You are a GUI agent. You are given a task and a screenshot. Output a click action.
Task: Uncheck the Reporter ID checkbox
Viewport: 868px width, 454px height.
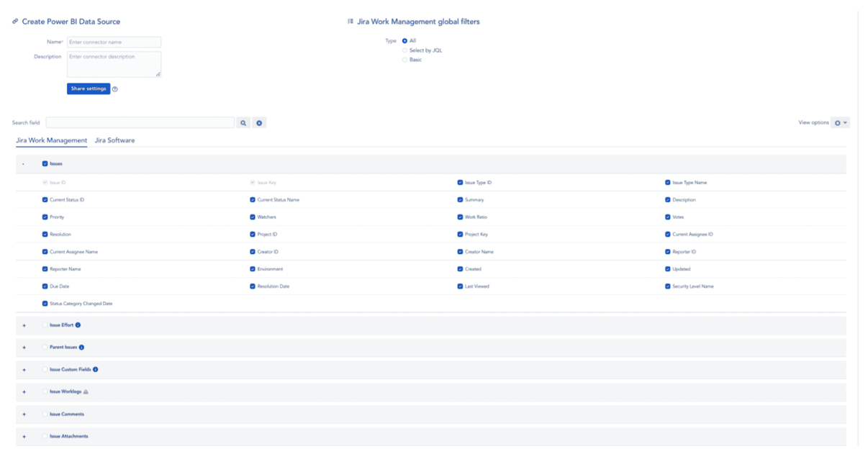click(x=668, y=252)
